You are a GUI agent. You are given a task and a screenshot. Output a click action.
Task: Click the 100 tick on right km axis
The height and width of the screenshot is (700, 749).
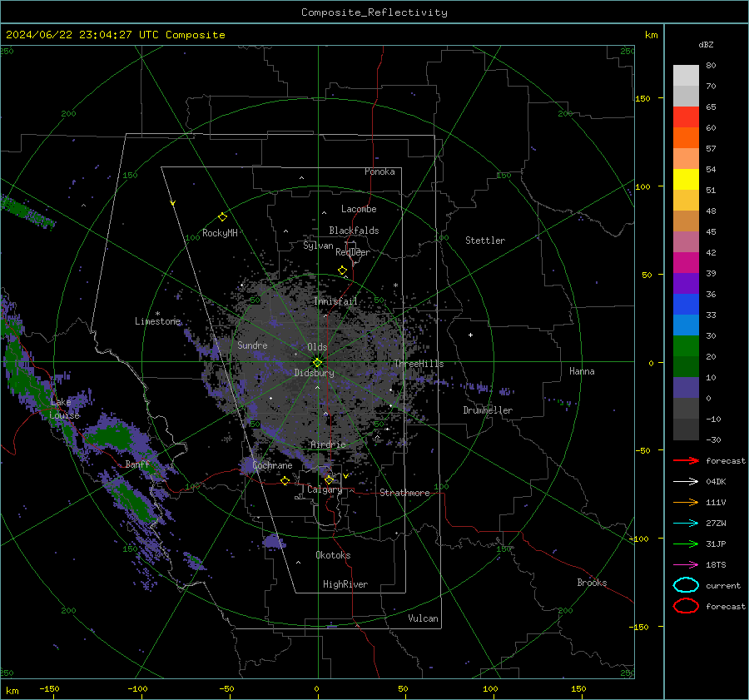point(642,186)
